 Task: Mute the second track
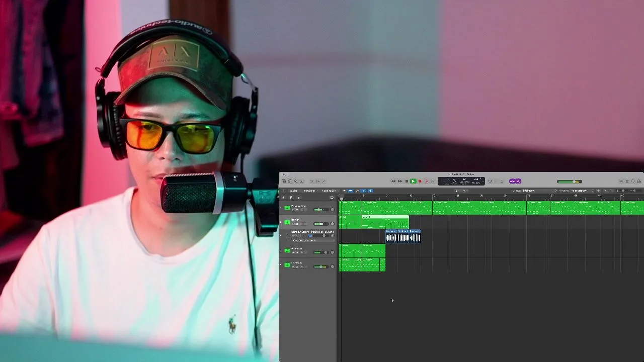tap(293, 224)
